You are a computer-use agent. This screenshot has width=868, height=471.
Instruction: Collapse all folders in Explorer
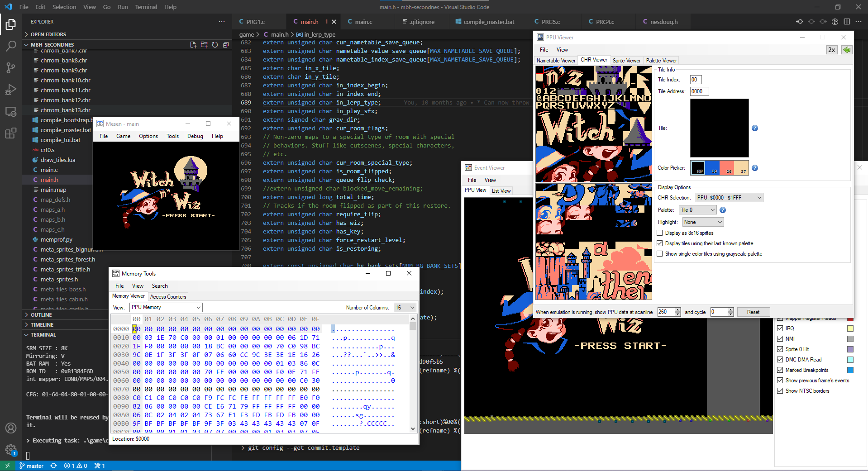click(x=226, y=45)
